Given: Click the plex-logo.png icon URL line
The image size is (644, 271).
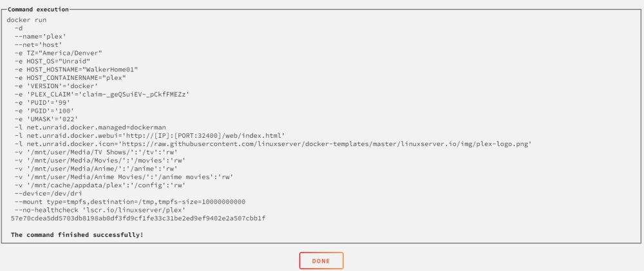Looking at the screenshot, I should pos(273,144).
